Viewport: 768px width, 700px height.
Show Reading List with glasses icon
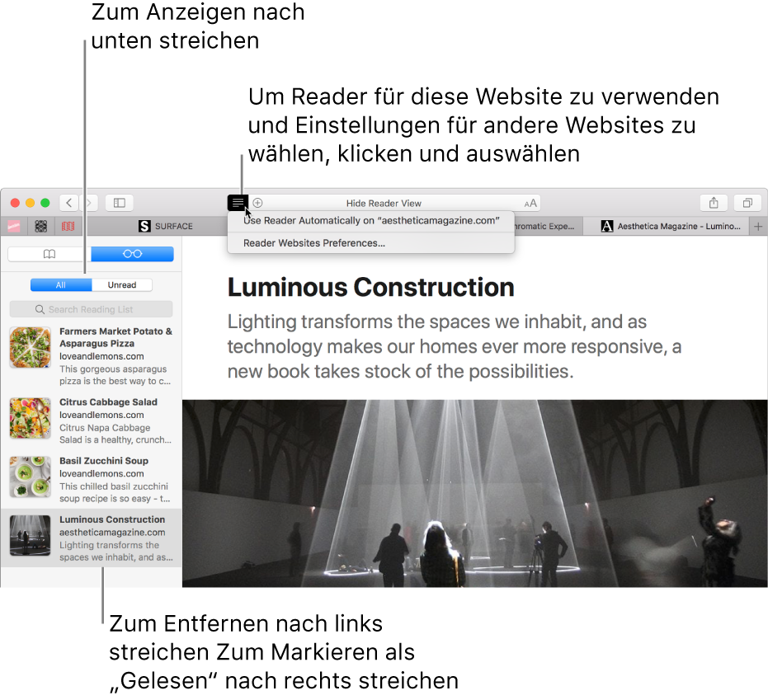click(132, 254)
